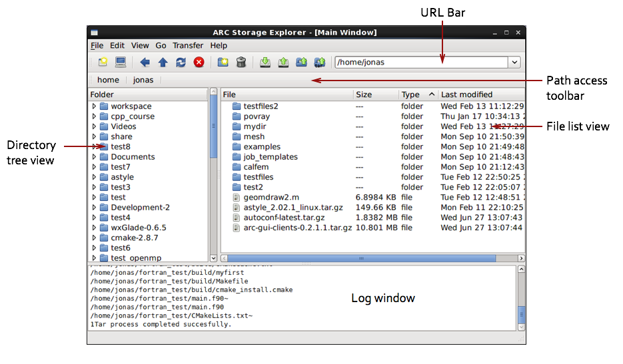623x364 pixels.
Task: Click the folder icon beside testfiles2
Action: [237, 106]
